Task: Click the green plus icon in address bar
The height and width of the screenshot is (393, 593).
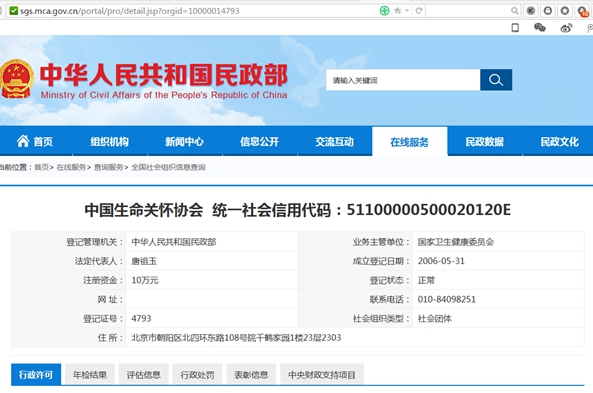Action: 384,11
